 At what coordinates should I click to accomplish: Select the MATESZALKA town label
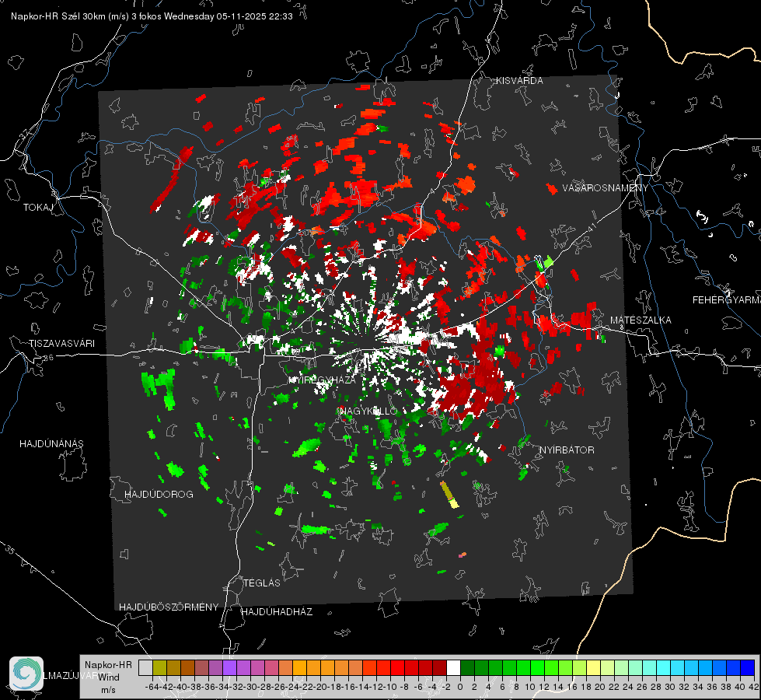click(641, 320)
